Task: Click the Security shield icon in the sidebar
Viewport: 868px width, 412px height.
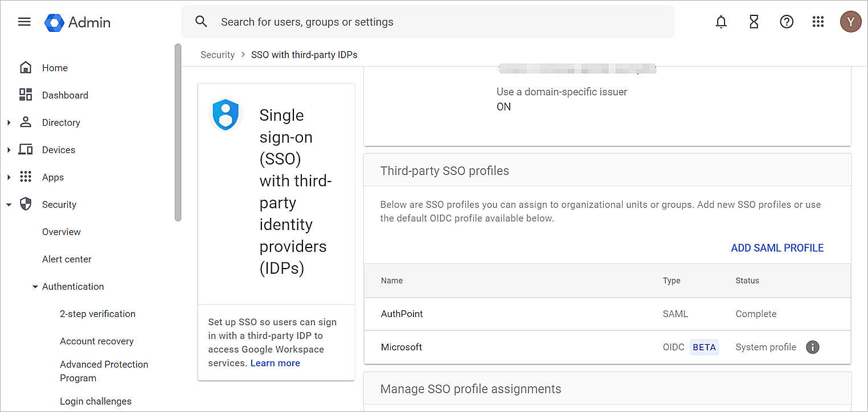Action: coord(26,204)
